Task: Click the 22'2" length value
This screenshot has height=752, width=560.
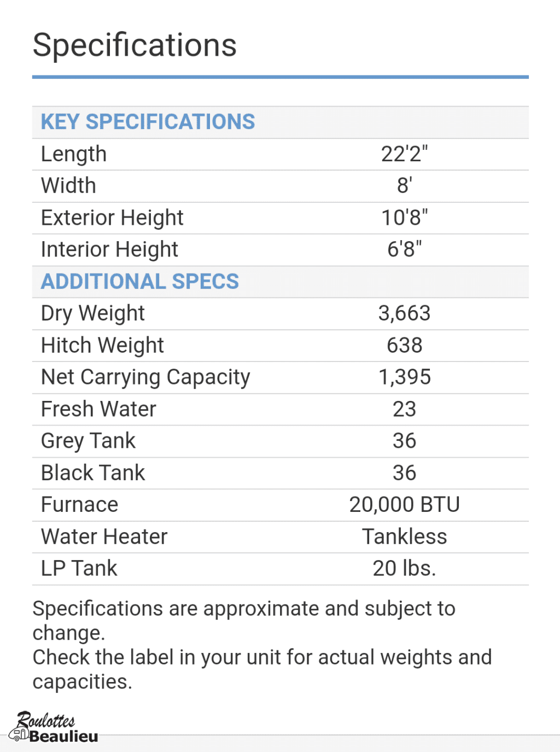Action: (404, 154)
